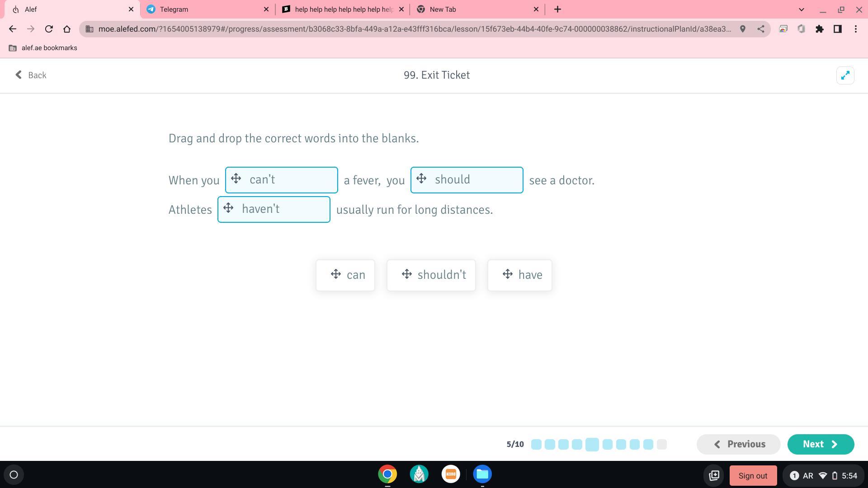The height and width of the screenshot is (488, 868).
Task: Click the share page icon in address bar
Action: click(x=761, y=29)
